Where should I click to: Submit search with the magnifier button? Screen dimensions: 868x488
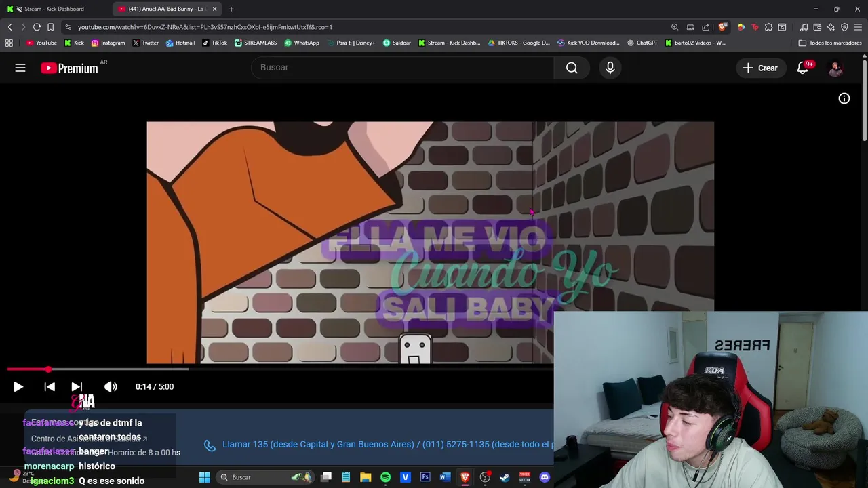[572, 68]
